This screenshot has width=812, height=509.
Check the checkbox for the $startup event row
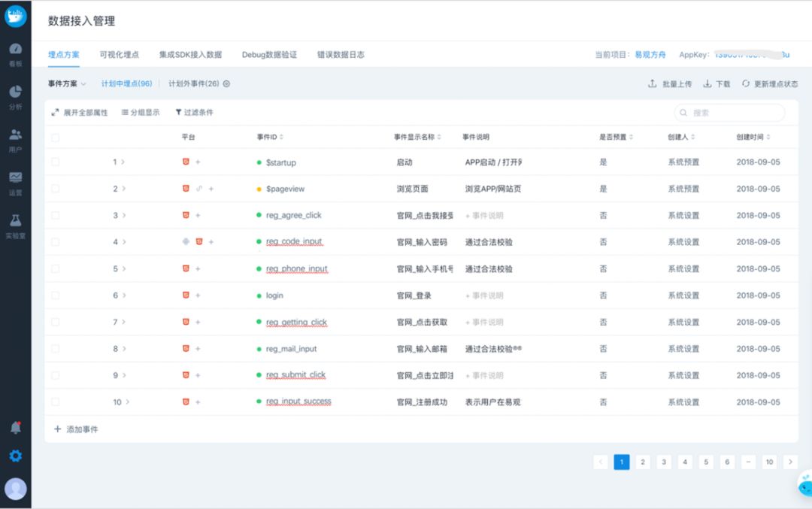(x=54, y=162)
